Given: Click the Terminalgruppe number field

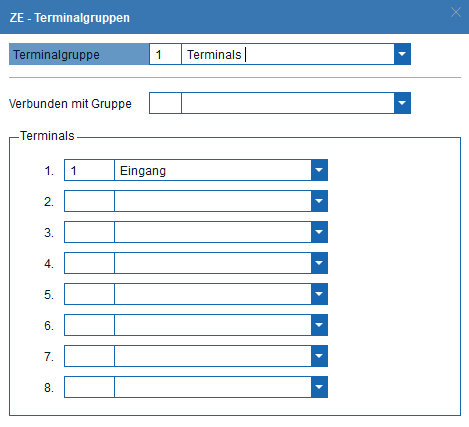Looking at the screenshot, I should coord(165,54).
